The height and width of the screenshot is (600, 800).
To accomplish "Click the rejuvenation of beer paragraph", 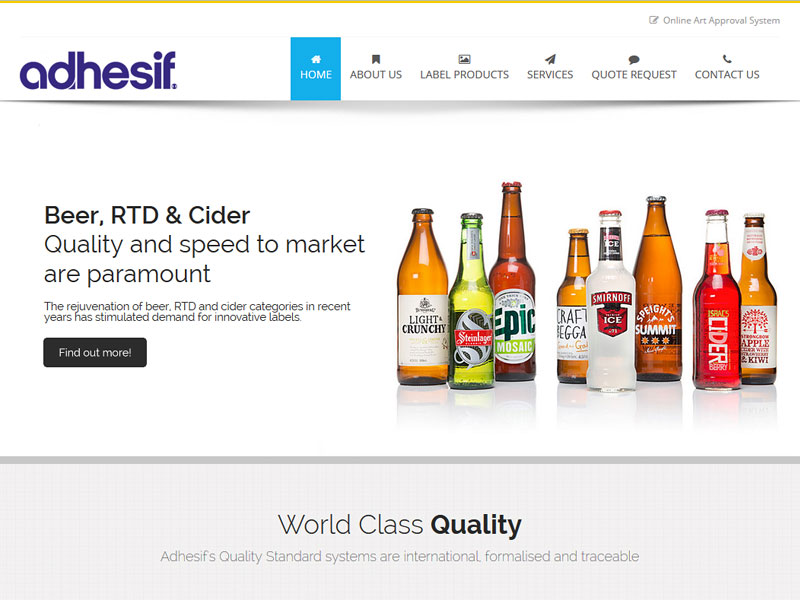I will coord(197,312).
